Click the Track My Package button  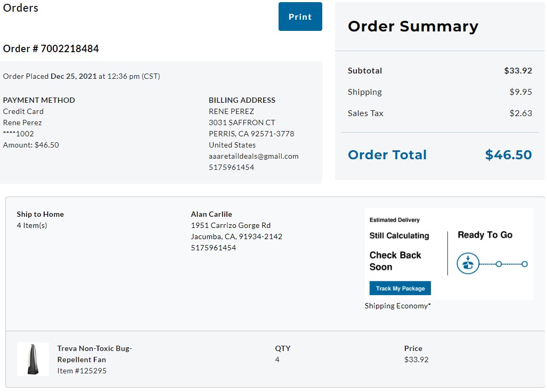[400, 288]
